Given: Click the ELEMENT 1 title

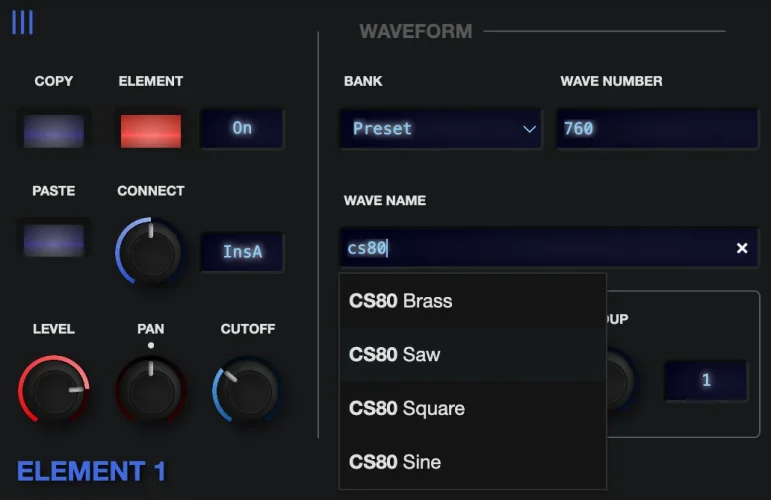Looking at the screenshot, I should pos(91,471).
